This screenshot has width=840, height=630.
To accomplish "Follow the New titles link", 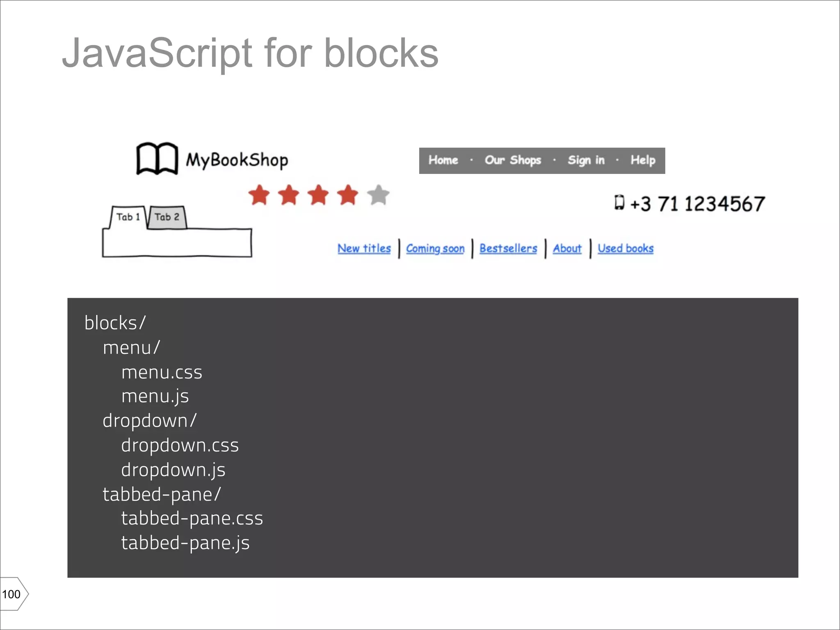I will 364,249.
